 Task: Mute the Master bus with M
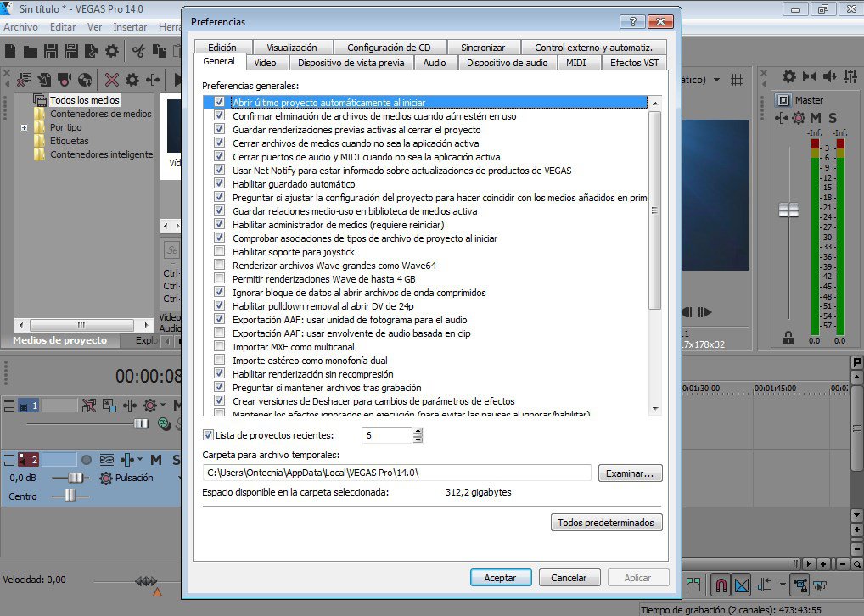816,118
